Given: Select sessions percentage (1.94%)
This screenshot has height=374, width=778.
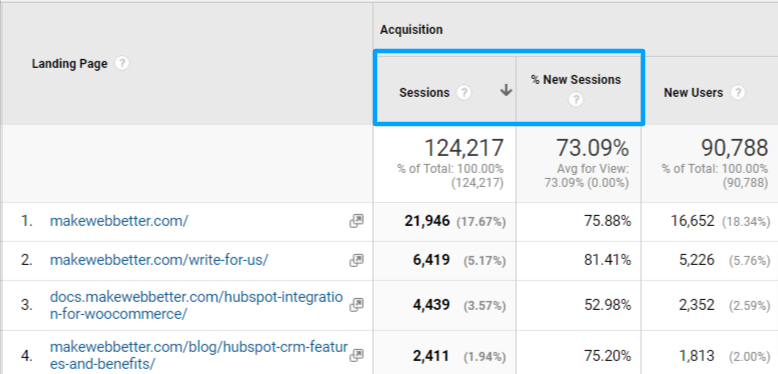Looking at the screenshot, I should (485, 357).
